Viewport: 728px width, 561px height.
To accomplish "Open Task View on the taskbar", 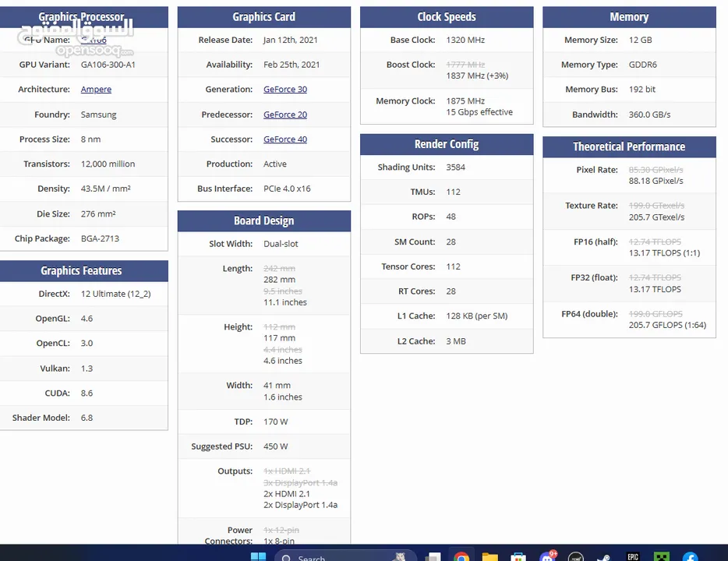I will (x=433, y=556).
